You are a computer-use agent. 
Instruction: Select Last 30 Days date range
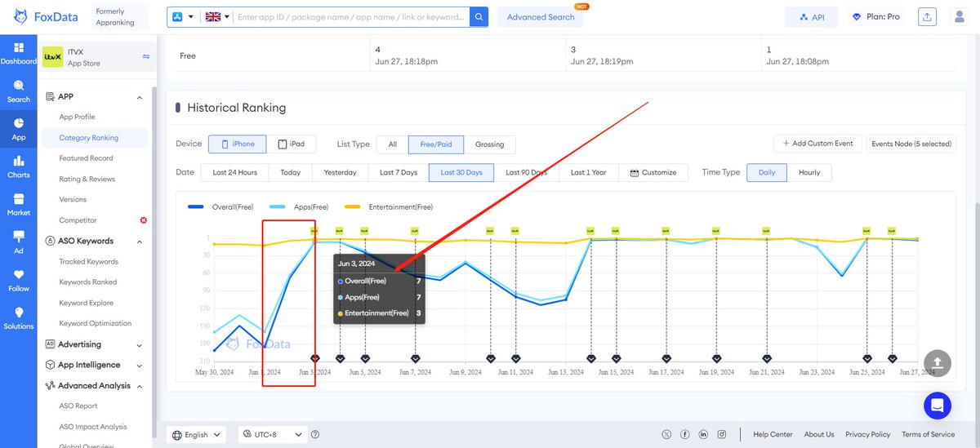tap(461, 172)
